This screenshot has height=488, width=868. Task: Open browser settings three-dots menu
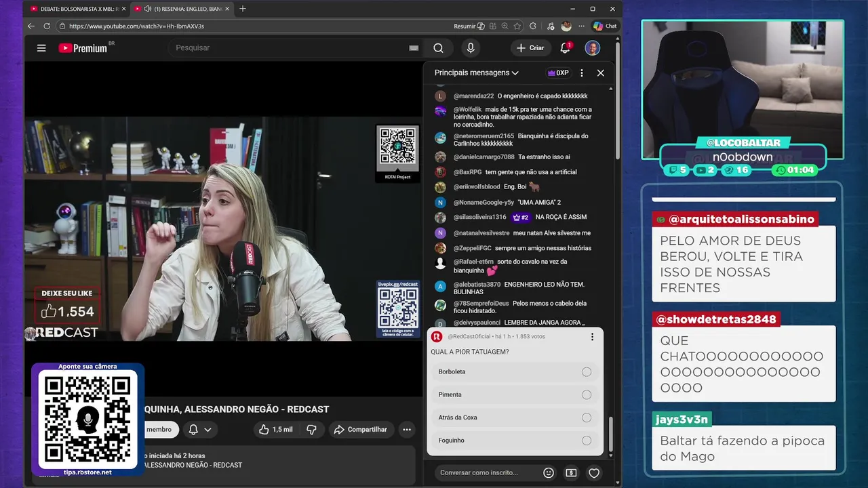581,26
